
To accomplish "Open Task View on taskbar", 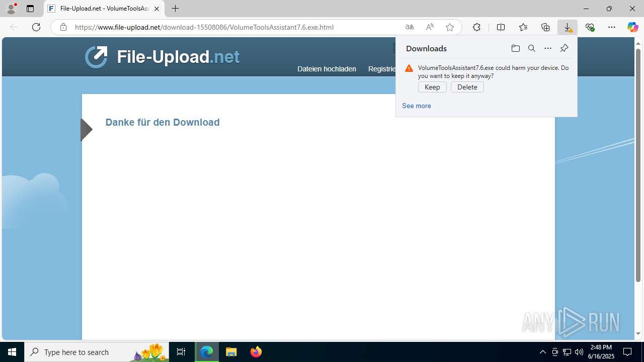I will click(x=181, y=352).
